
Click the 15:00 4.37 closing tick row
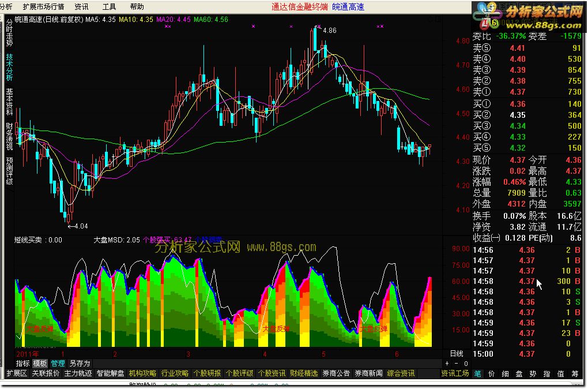tap(527, 354)
